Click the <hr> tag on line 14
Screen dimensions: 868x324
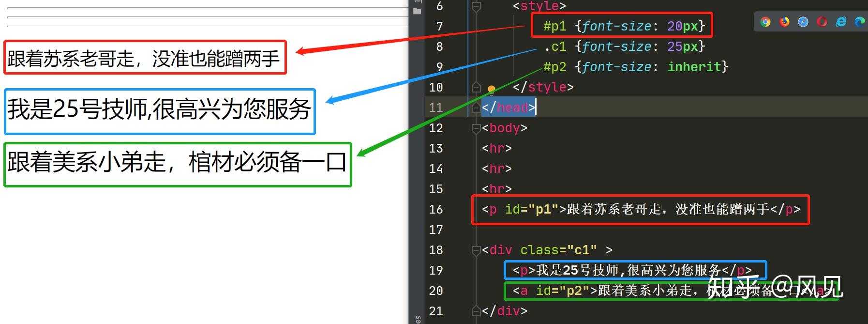tap(497, 169)
